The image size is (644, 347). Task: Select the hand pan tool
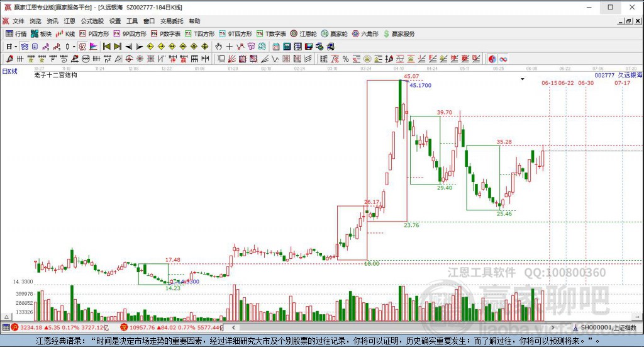pos(218,47)
